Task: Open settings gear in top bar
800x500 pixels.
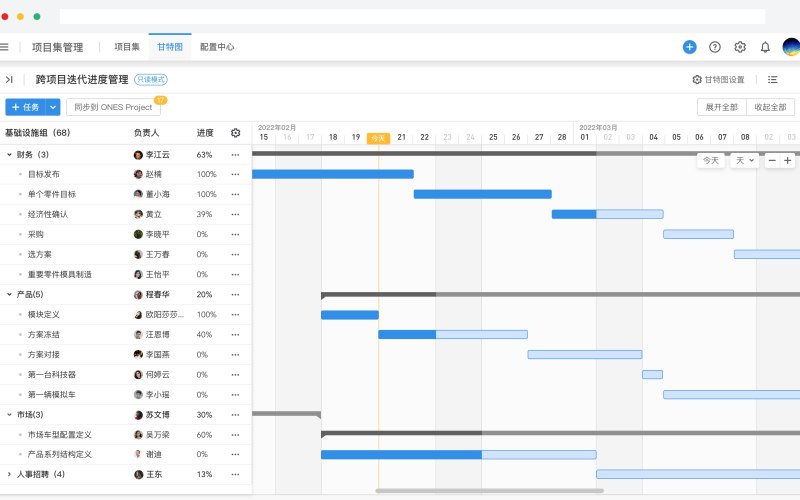Action: (740, 47)
